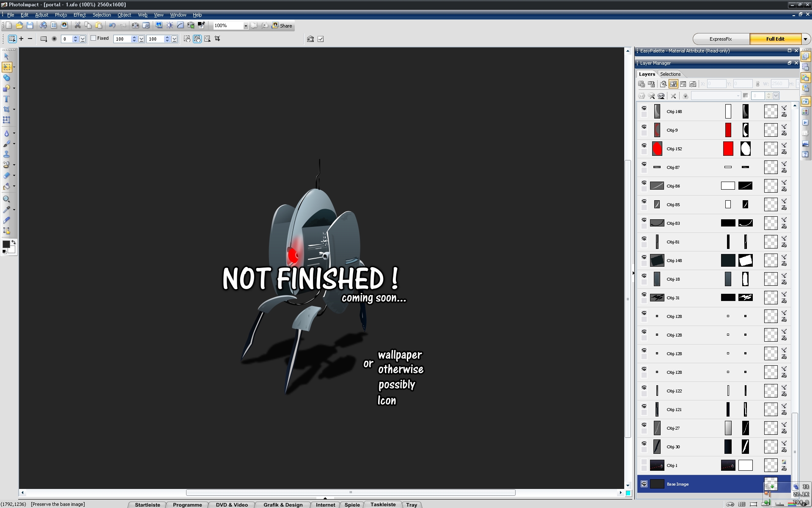Toggle visibility of the Base Image layer
The height and width of the screenshot is (508, 812).
tap(644, 484)
